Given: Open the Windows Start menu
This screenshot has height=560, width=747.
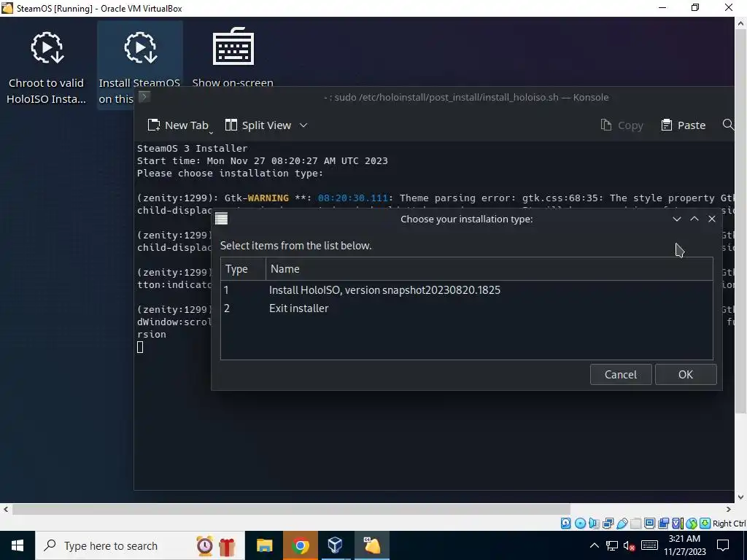Looking at the screenshot, I should coord(18,545).
